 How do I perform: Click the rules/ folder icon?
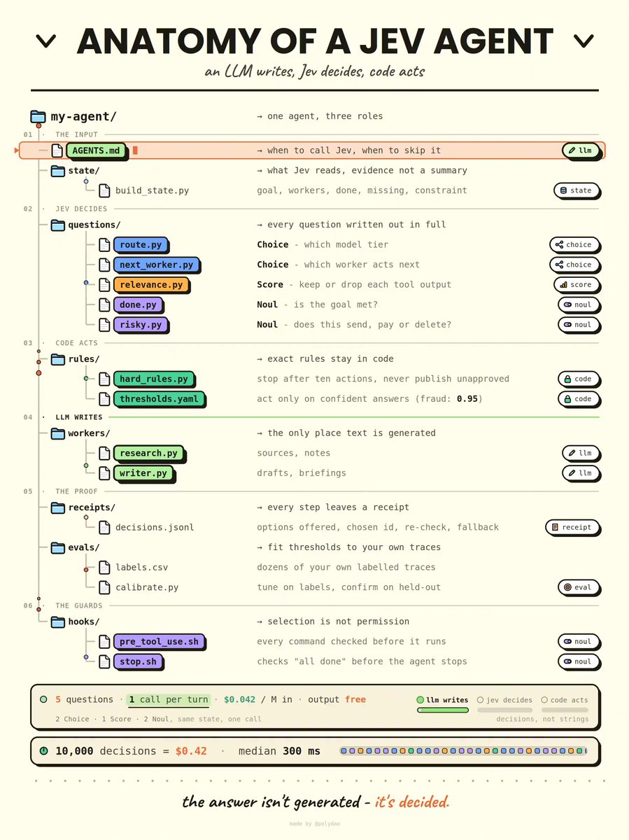point(57,359)
